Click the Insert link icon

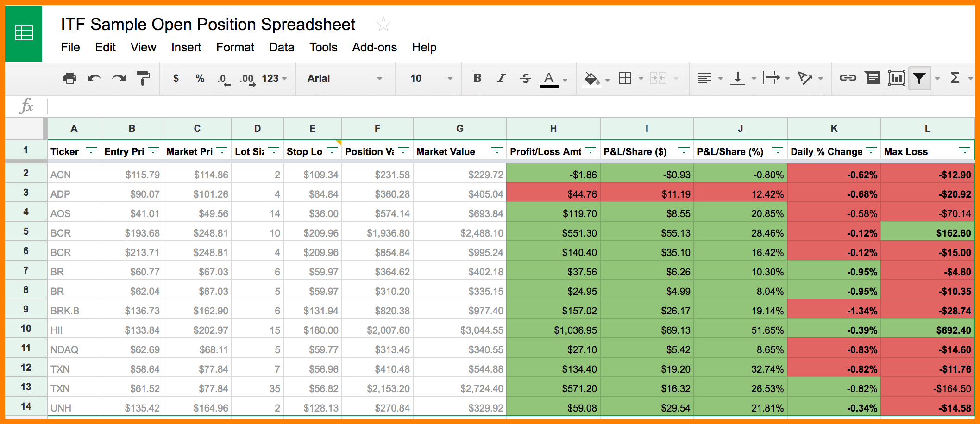pos(848,78)
